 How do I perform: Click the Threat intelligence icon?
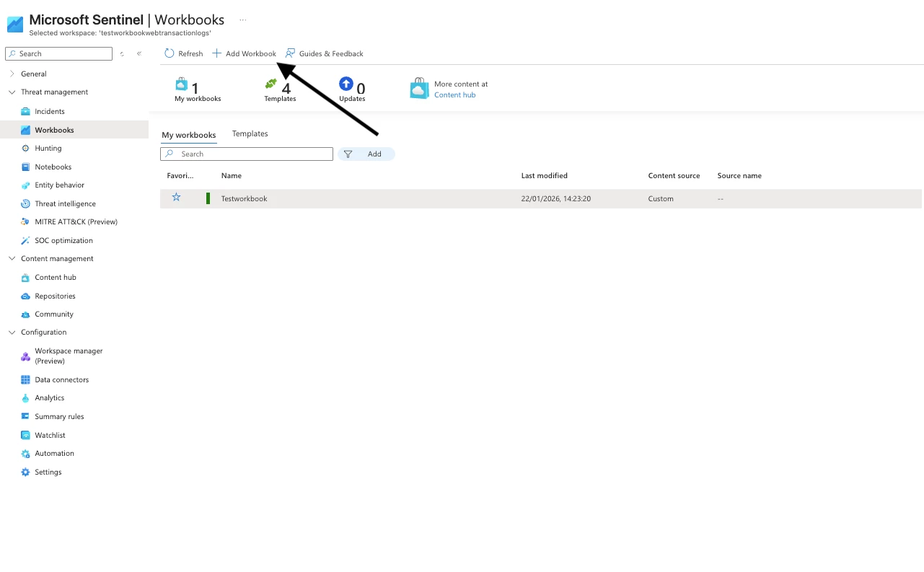coord(25,203)
